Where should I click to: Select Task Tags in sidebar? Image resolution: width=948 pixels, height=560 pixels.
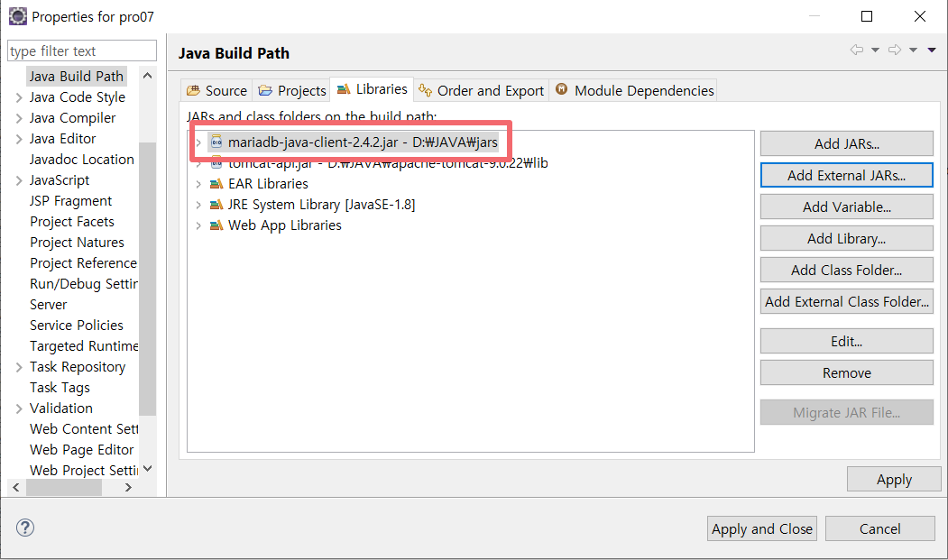[60, 388]
